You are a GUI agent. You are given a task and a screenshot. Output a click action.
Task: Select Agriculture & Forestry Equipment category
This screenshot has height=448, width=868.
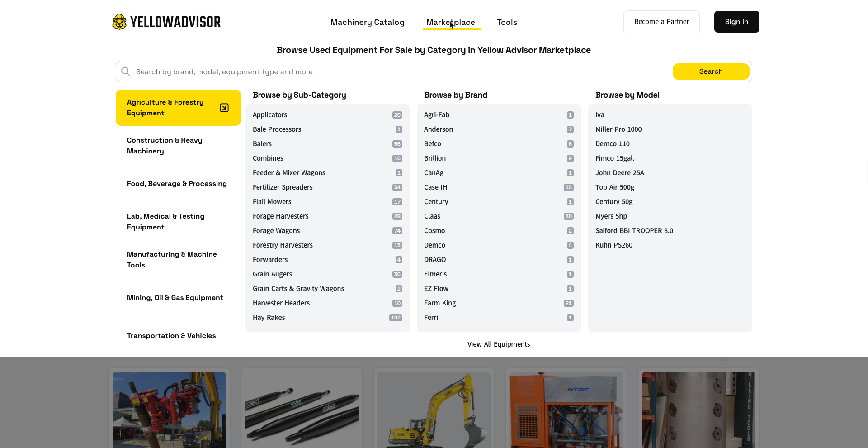(x=178, y=108)
